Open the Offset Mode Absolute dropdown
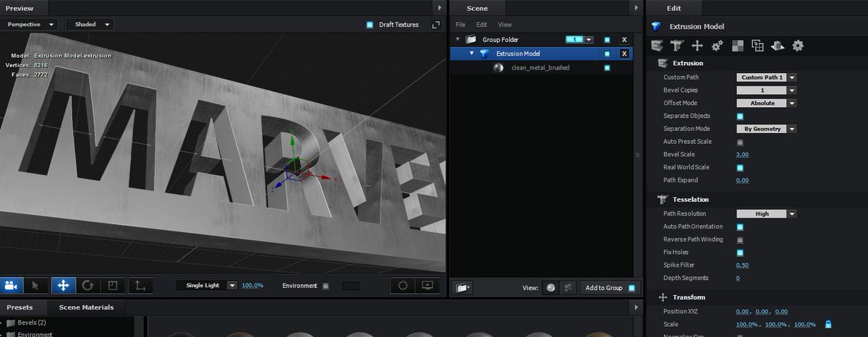This screenshot has height=337, width=868. click(766, 103)
